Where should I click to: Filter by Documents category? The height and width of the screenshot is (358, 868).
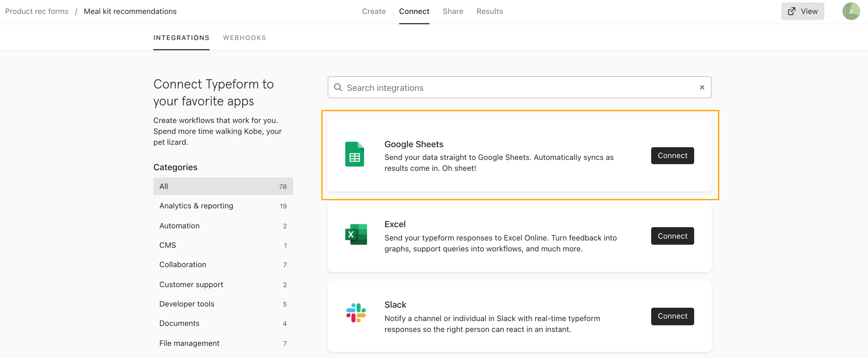(x=223, y=323)
